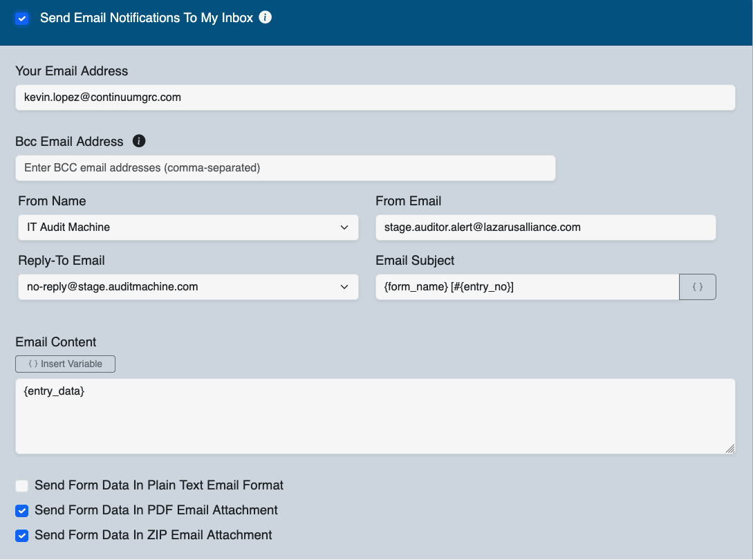Focus the Bcc Email Address input
Image resolution: width=753 pixels, height=560 pixels.
coord(285,168)
